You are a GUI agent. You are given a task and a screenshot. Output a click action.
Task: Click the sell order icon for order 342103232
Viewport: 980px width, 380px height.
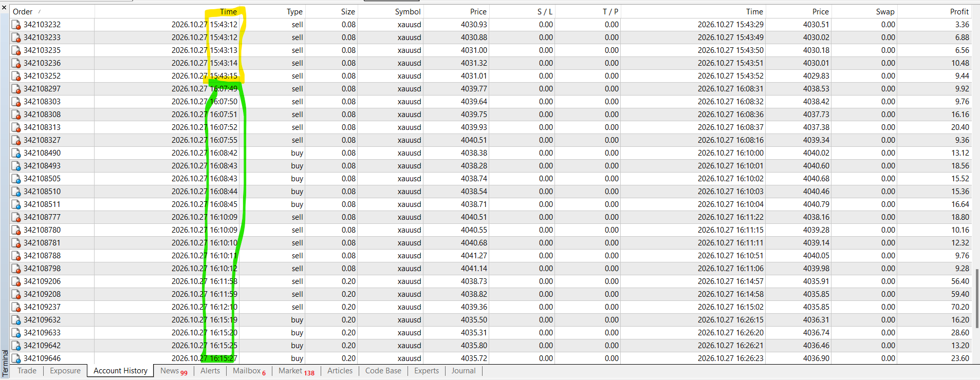pyautogui.click(x=16, y=25)
